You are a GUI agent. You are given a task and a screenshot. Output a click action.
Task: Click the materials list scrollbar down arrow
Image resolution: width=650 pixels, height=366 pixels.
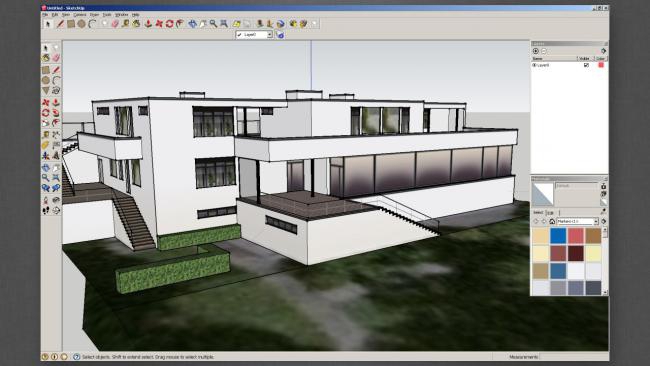point(605,292)
